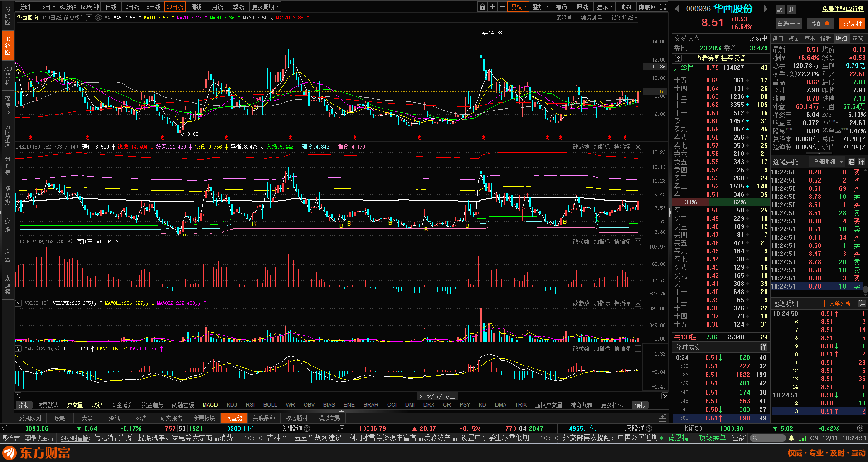Open 叠加 overlay dropdown

[540, 7]
